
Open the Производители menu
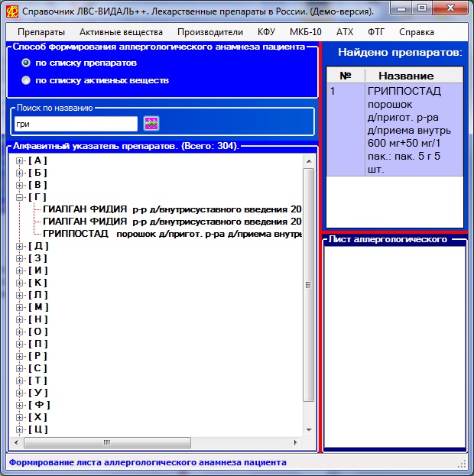point(210,32)
